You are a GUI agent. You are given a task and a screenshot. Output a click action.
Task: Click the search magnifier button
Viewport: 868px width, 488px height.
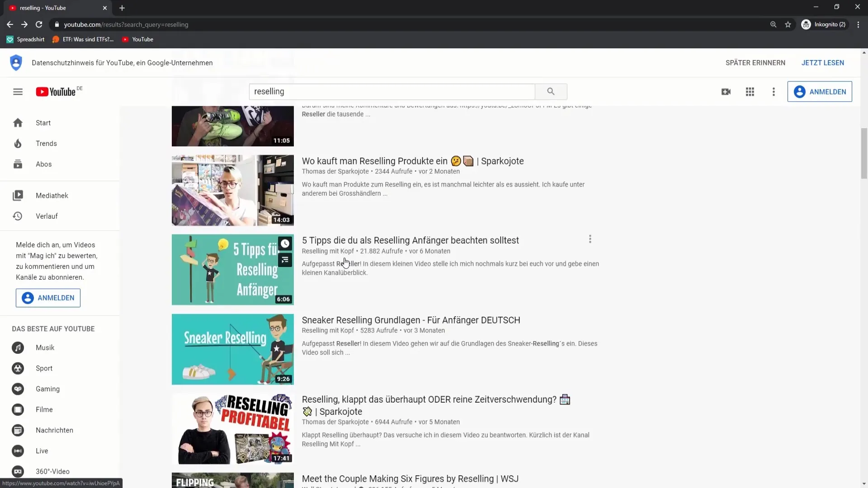[551, 91]
